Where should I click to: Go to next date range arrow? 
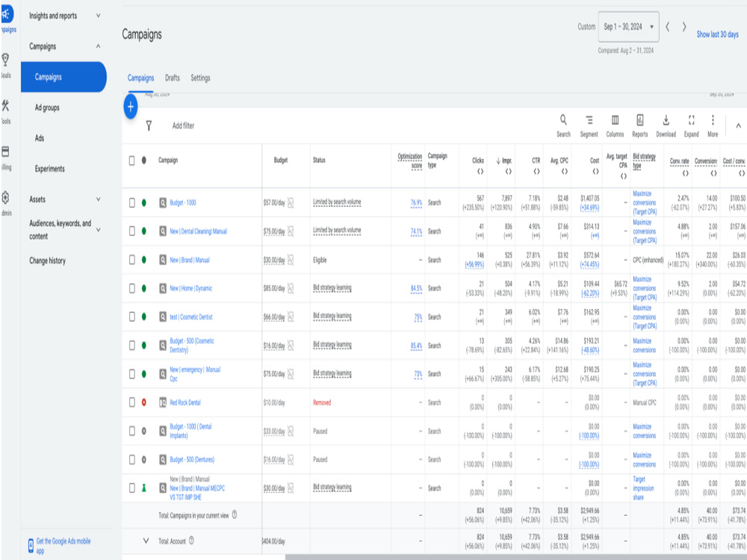click(x=684, y=27)
